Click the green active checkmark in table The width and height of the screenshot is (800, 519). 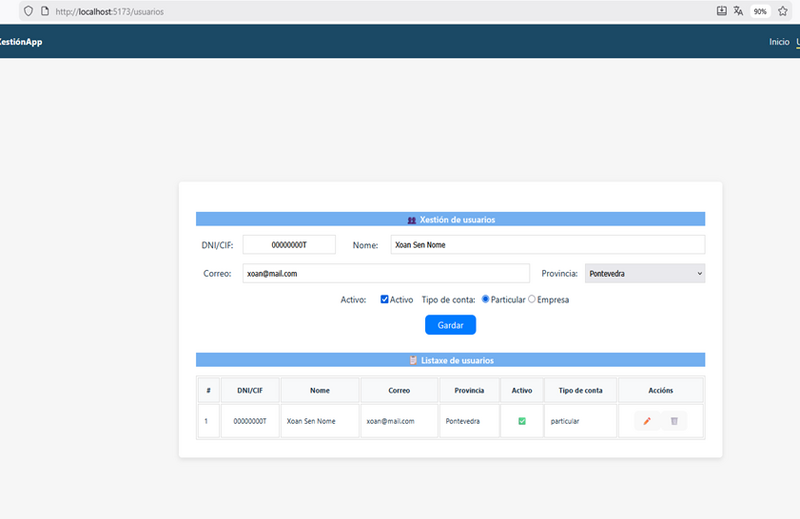[522, 421]
